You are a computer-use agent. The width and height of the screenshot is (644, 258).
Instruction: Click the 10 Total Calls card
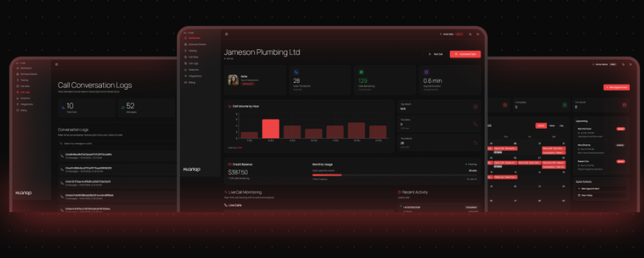[x=87, y=108]
